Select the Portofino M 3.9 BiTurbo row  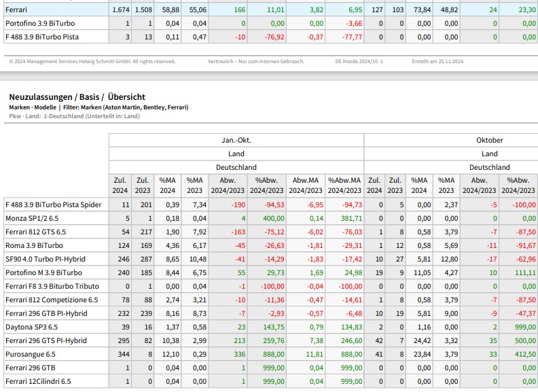[45, 272]
